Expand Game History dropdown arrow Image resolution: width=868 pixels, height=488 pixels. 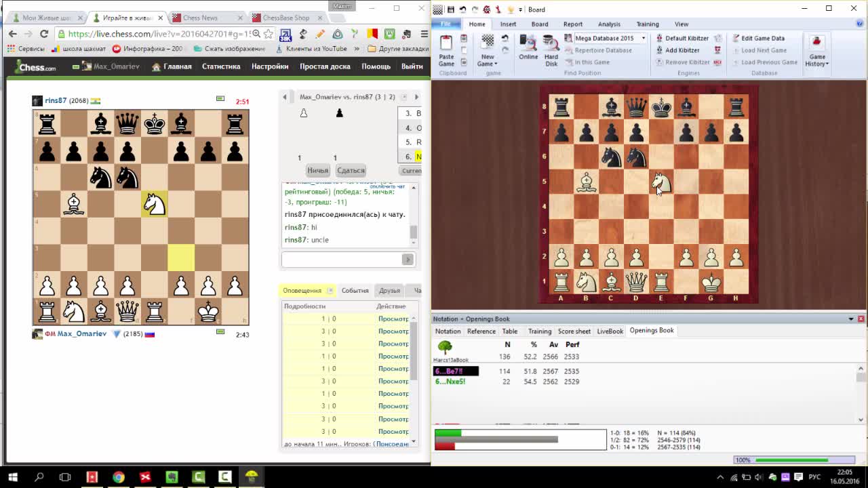click(x=827, y=64)
